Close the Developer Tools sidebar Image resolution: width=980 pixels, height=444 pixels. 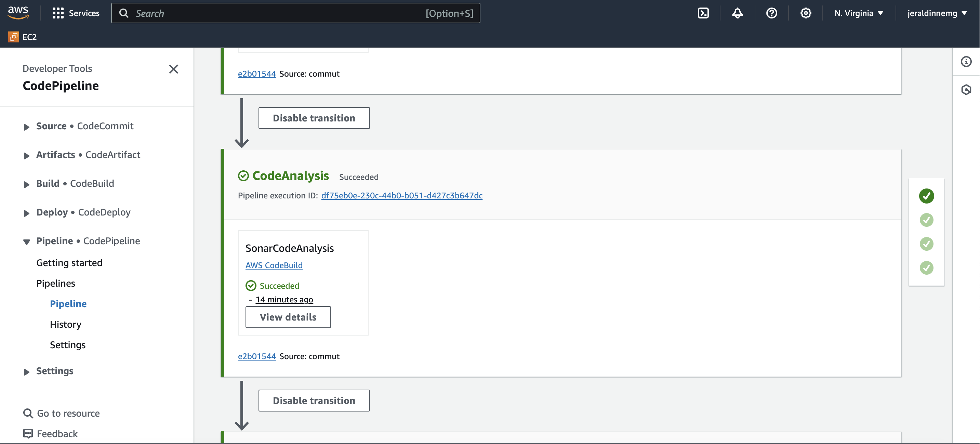coord(173,69)
